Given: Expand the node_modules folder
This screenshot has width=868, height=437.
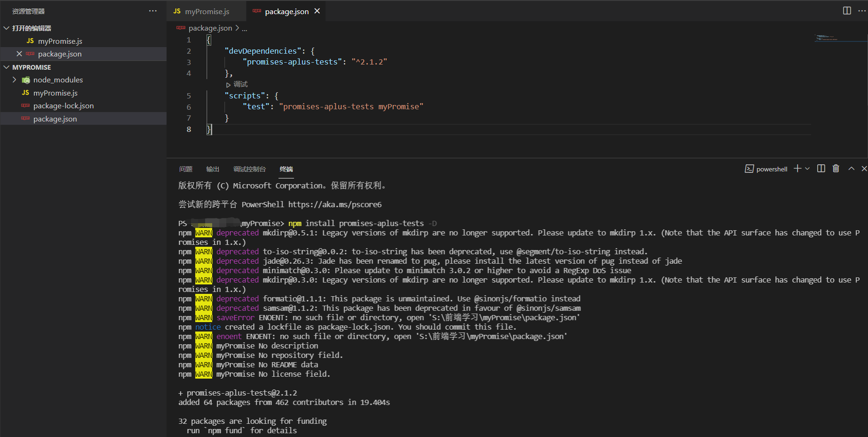Looking at the screenshot, I should (14, 80).
